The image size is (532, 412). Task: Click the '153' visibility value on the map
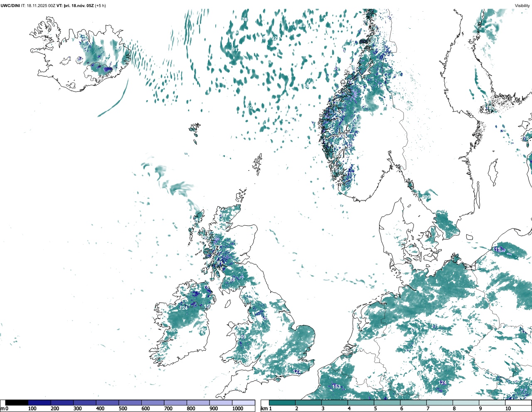pyautogui.click(x=336, y=387)
